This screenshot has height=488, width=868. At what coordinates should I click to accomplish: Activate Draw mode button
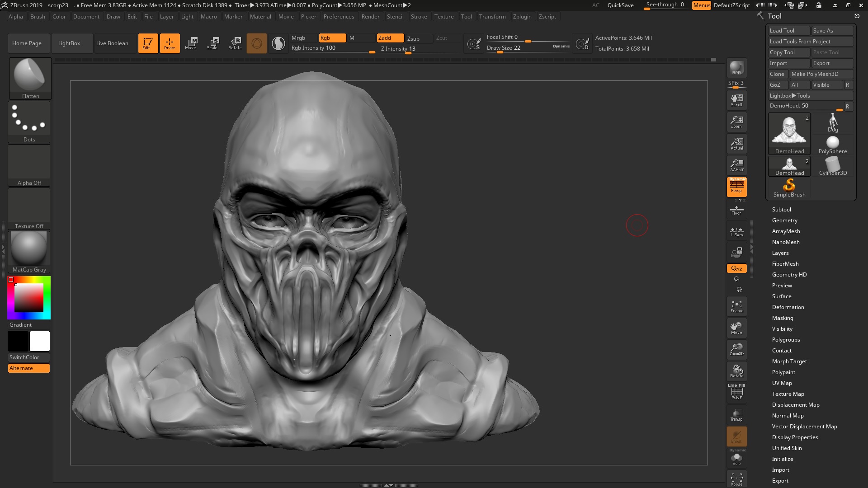coord(170,43)
